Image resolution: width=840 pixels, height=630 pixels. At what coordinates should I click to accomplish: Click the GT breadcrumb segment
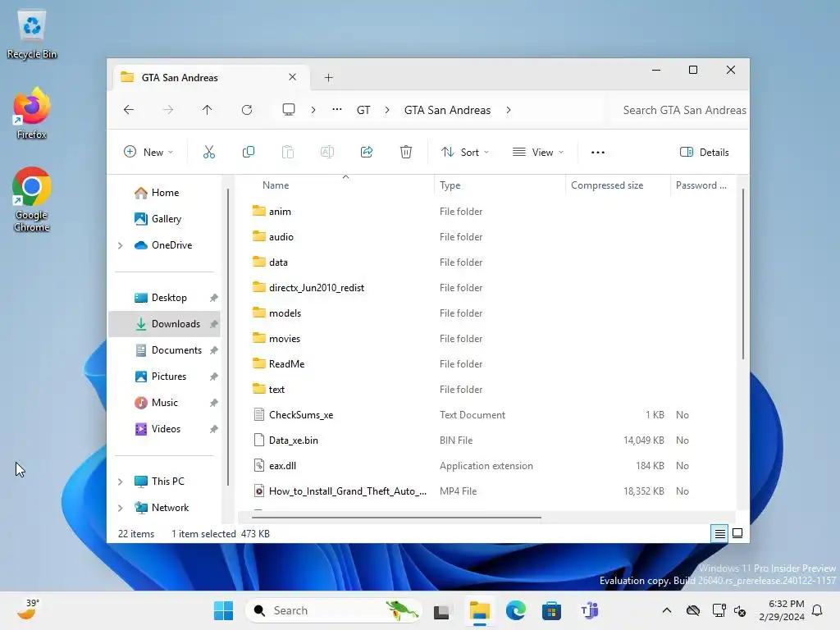[x=363, y=110]
